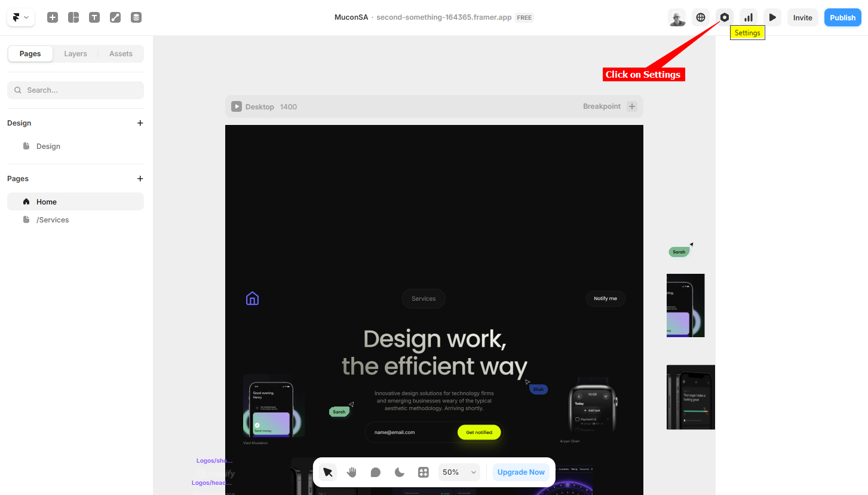Click the FREE plan badge
This screenshot has width=868, height=495.
click(525, 17)
